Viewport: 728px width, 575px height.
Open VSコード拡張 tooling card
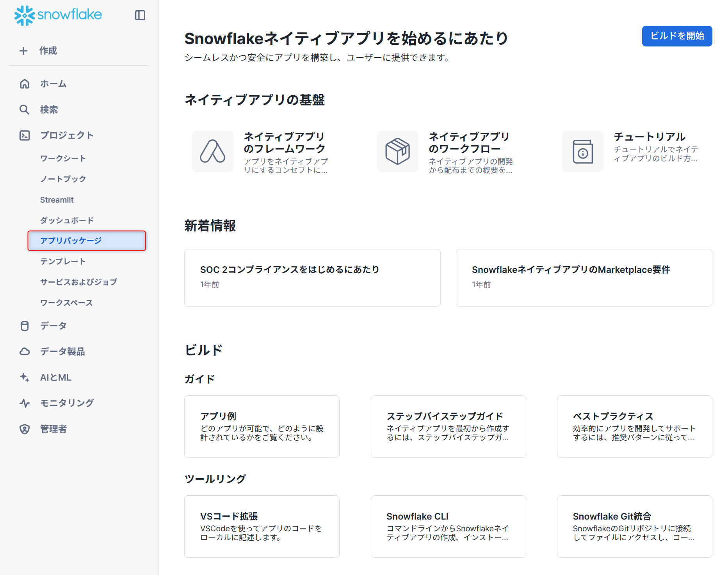click(262, 527)
